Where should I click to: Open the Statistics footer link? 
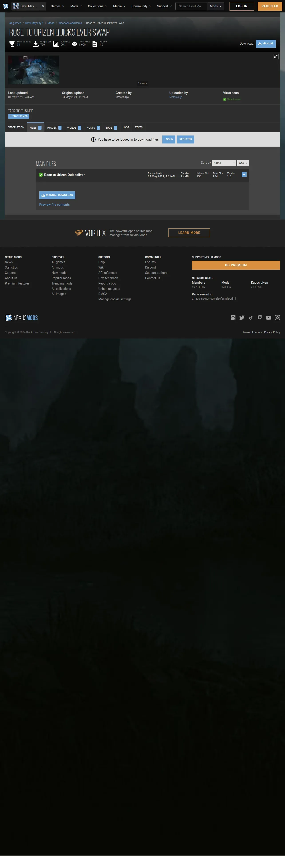(12, 268)
